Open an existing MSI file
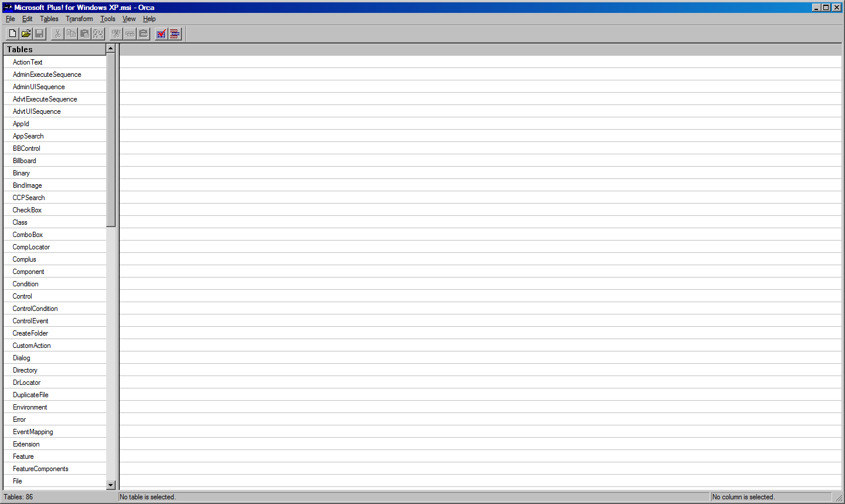Screen dimensions: 845x504 click(26, 33)
